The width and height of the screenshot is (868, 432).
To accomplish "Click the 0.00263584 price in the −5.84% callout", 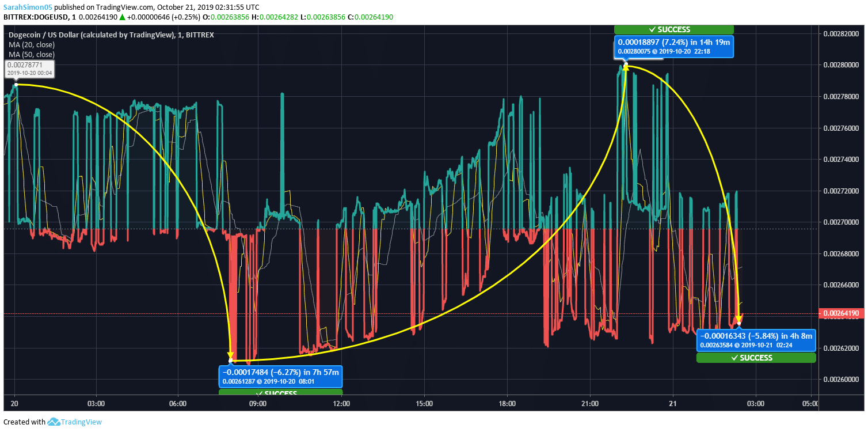I will [x=717, y=346].
